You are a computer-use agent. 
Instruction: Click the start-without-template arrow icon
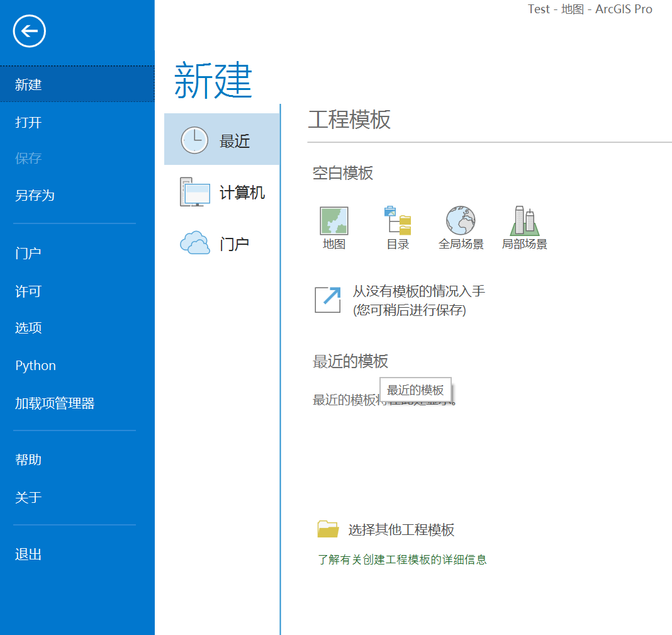pos(328,300)
